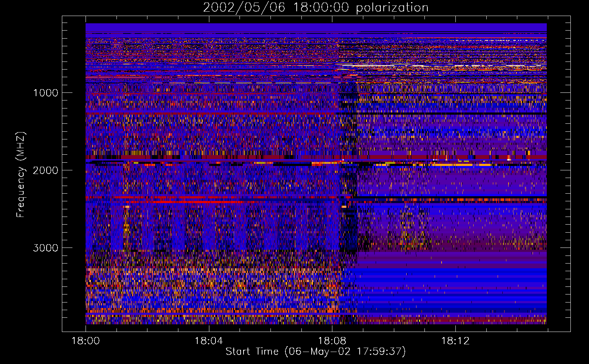Click the 3000 frequency tick label
This screenshot has width=589, height=364.
(46, 248)
